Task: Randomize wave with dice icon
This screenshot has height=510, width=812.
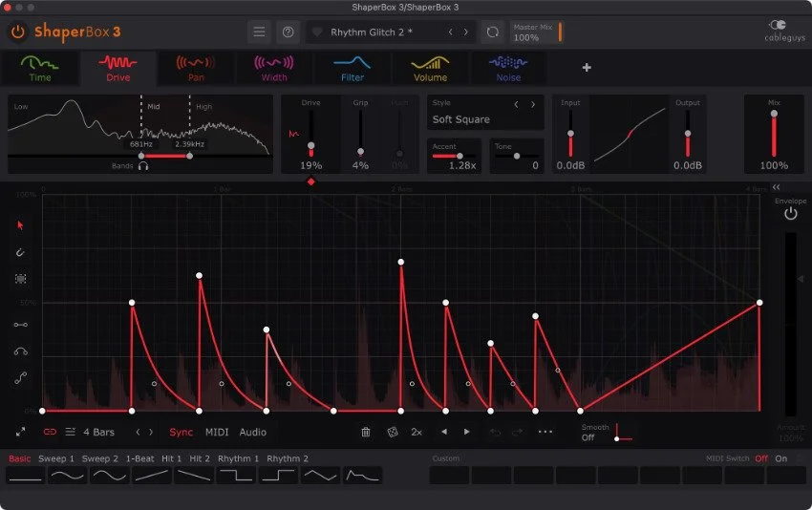Action: click(x=393, y=432)
